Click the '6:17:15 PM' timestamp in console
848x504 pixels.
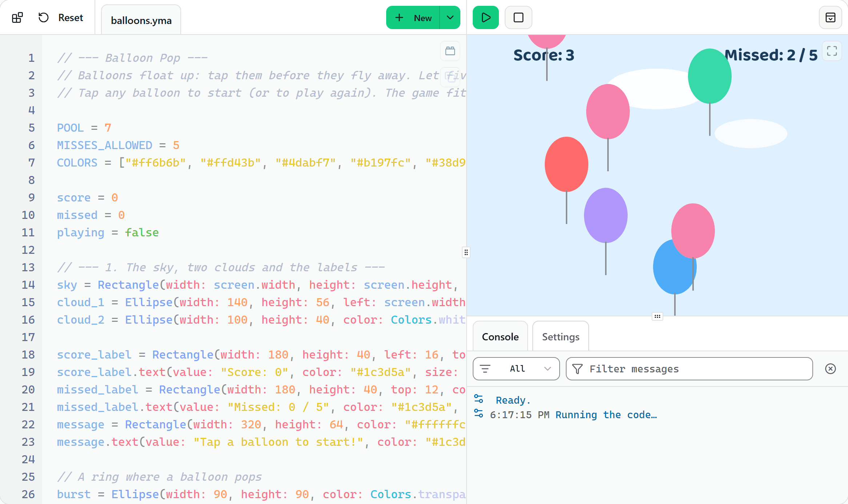pos(520,415)
